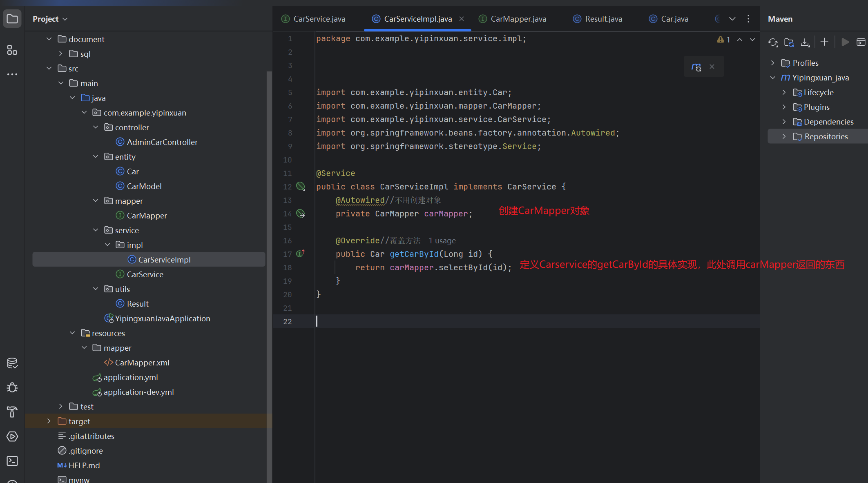This screenshot has height=483, width=868.
Task: Click the gutter implement icon on line 17
Action: [300, 254]
